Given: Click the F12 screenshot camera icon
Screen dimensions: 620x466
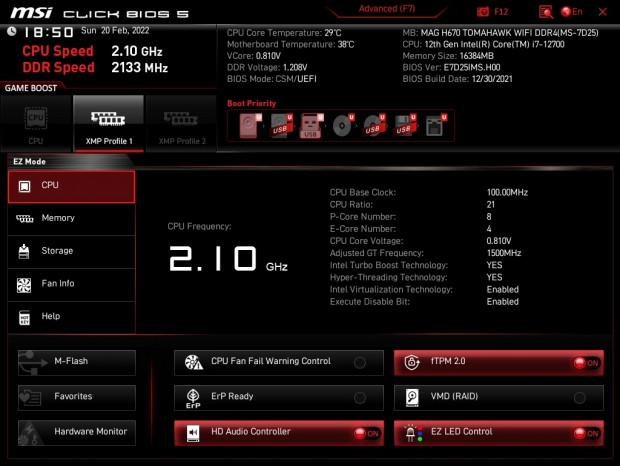Looking at the screenshot, I should click(x=484, y=12).
